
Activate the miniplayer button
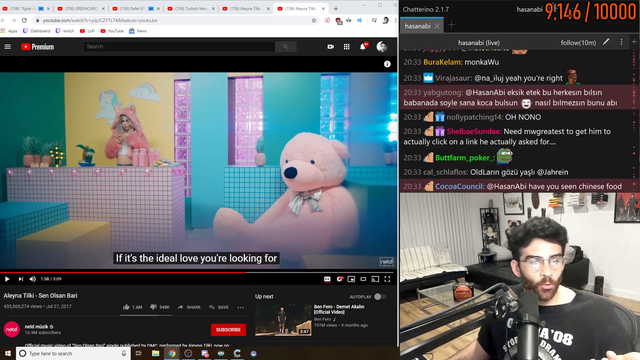[351, 279]
